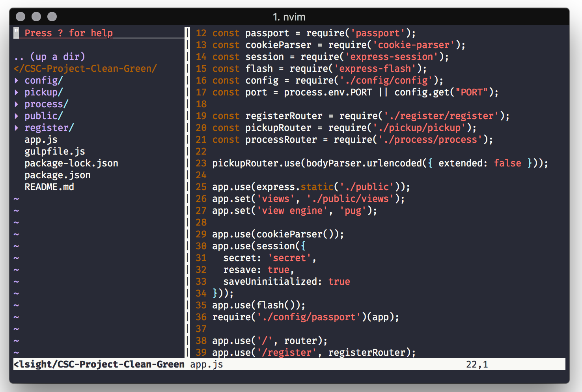582x392 pixels.
Task: Click the nvim window title bar
Action: coord(291,17)
